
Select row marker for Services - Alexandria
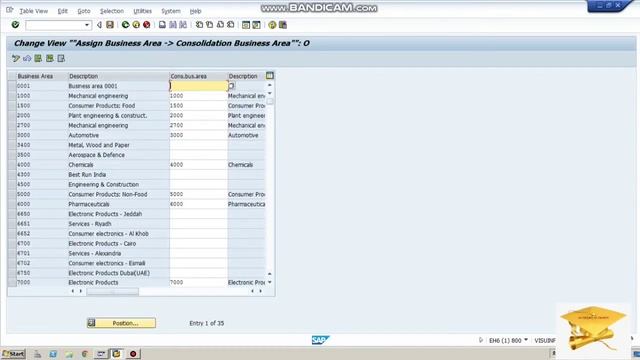(12, 253)
